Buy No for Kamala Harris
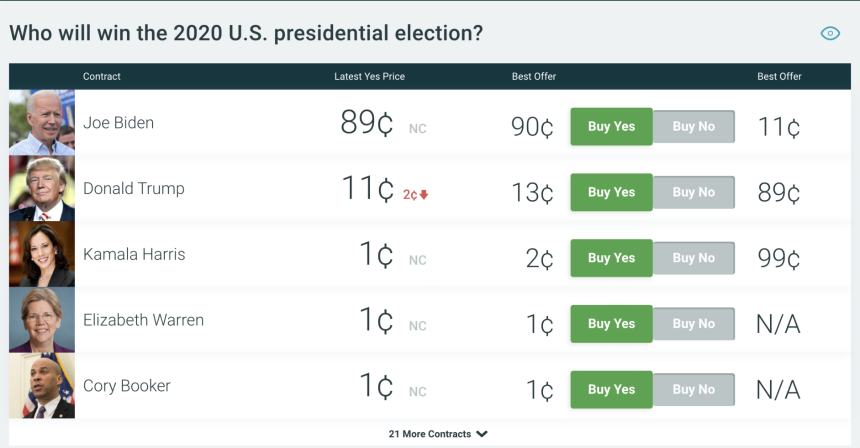Image resolution: width=860 pixels, height=448 pixels. pos(694,258)
